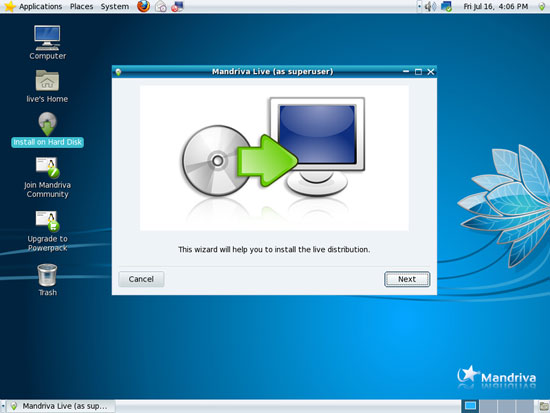The height and width of the screenshot is (413, 550).
Task: Click the star icon beside Applications
Action: coord(9,6)
